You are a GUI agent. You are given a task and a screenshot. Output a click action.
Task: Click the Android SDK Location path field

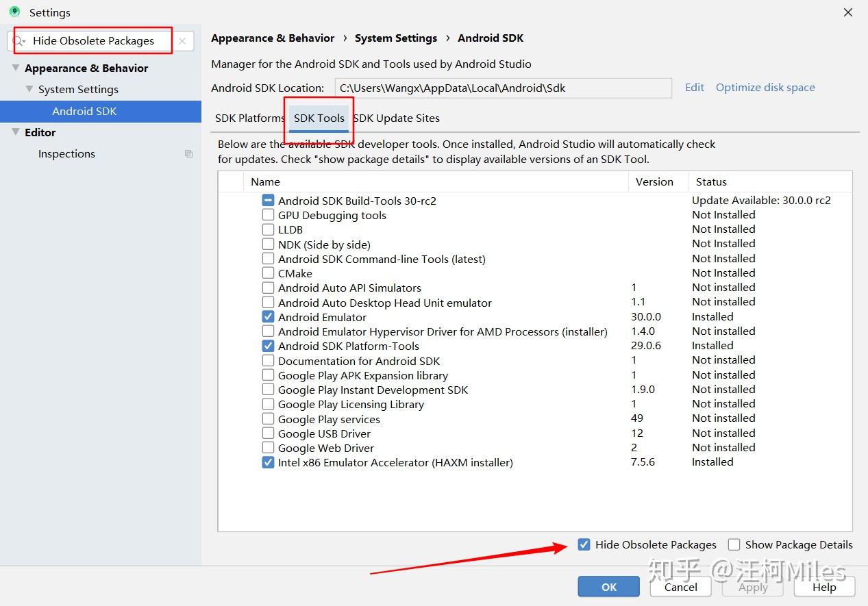tap(503, 88)
